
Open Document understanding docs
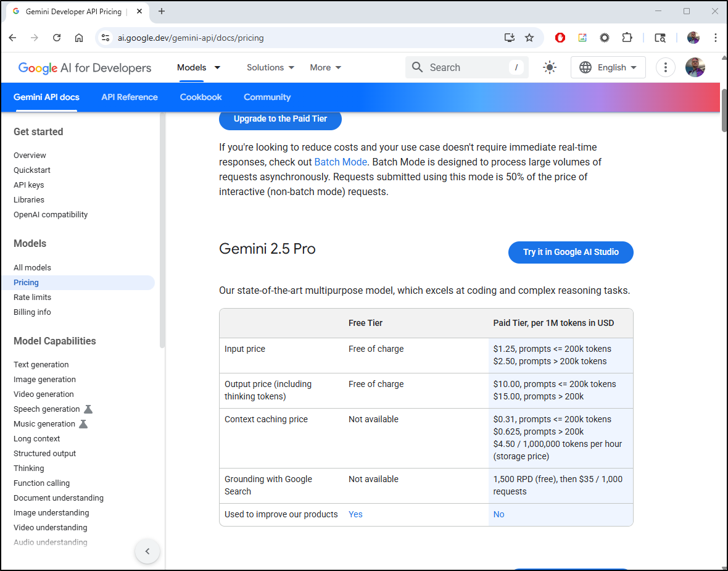click(x=59, y=498)
